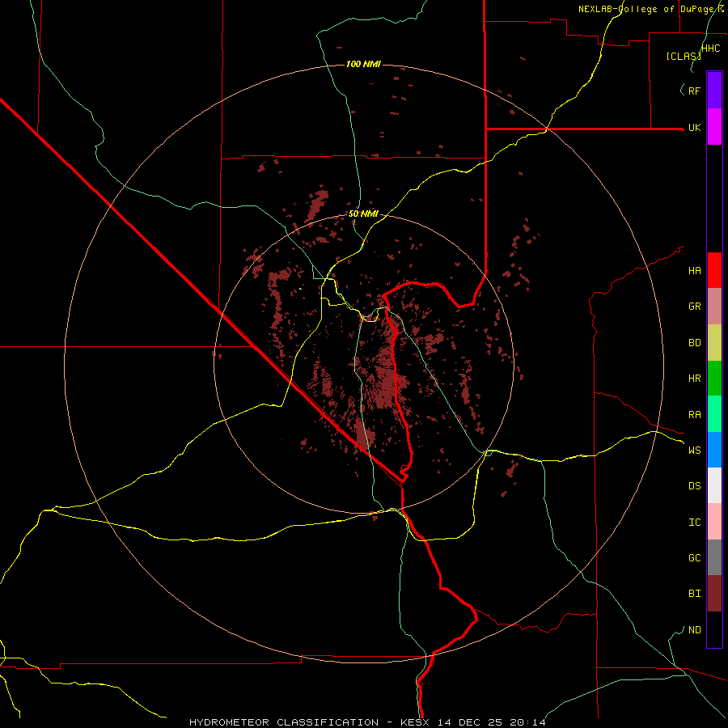
Task: Click the ND black legend swatch
Action: pos(714,629)
